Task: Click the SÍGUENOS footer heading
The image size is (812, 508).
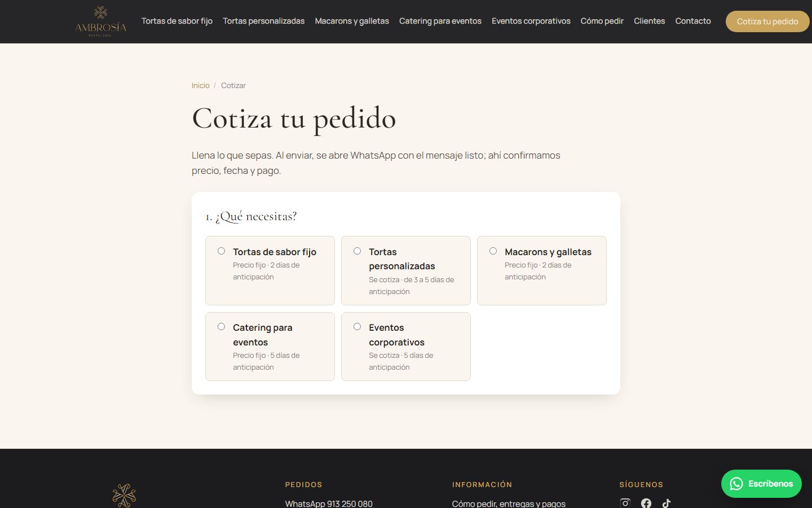Action: (x=641, y=485)
